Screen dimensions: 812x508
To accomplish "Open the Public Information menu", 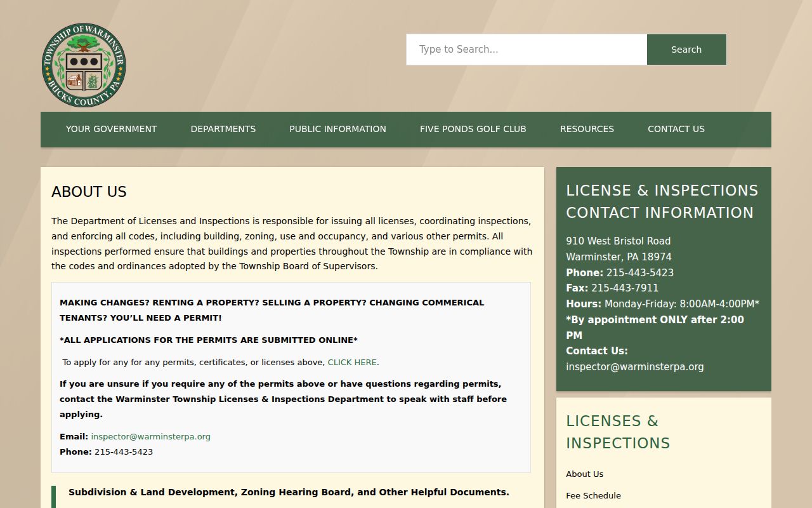I will click(337, 129).
